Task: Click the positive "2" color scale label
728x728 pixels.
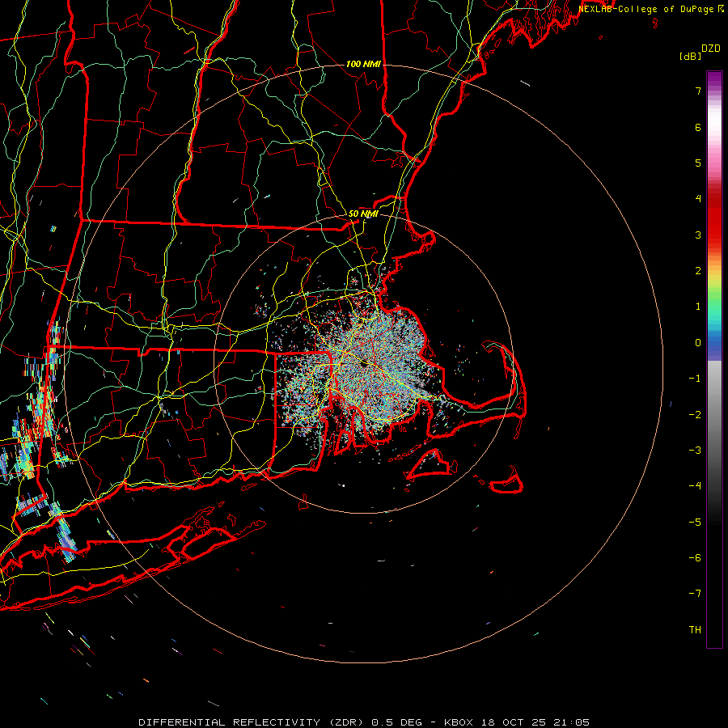Action: (x=698, y=271)
